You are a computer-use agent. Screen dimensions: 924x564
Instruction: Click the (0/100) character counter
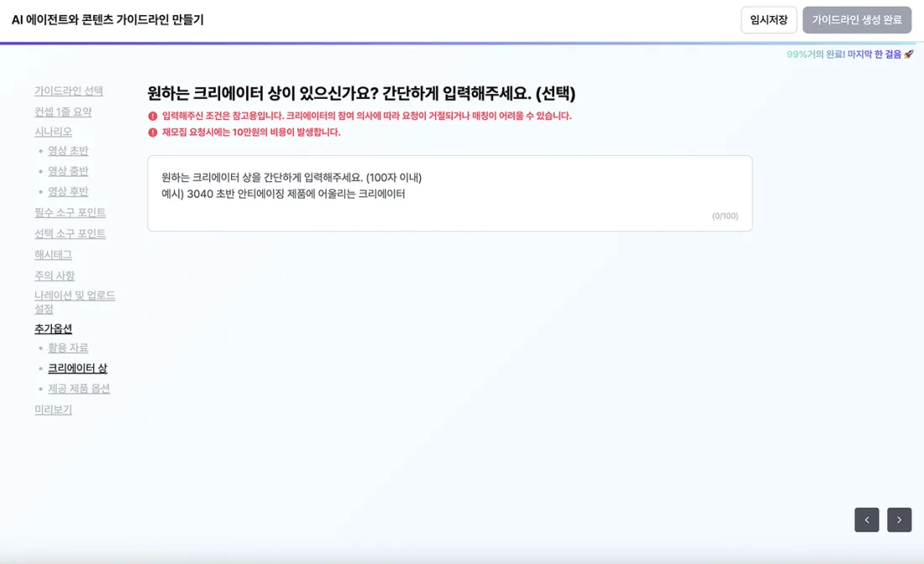[x=725, y=216]
